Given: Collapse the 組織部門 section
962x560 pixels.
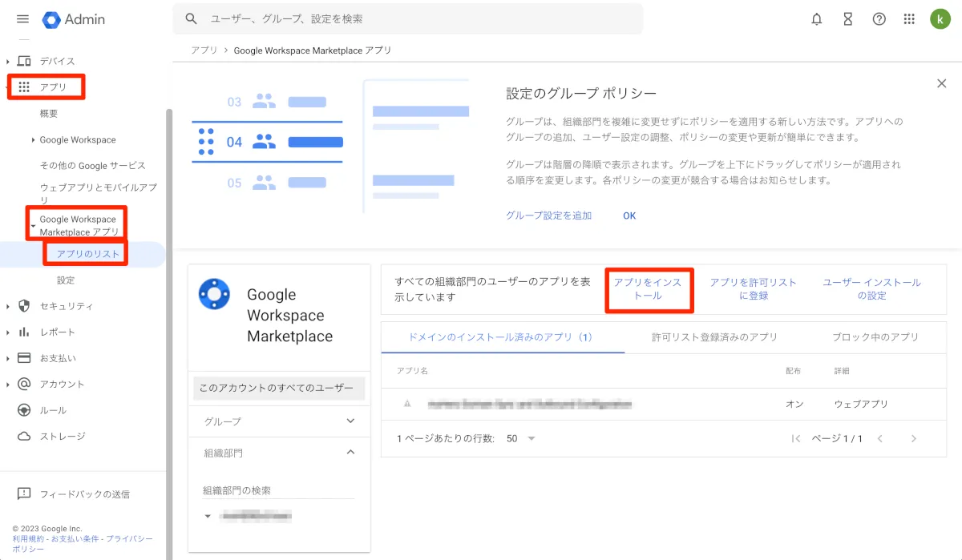Looking at the screenshot, I should click(350, 453).
